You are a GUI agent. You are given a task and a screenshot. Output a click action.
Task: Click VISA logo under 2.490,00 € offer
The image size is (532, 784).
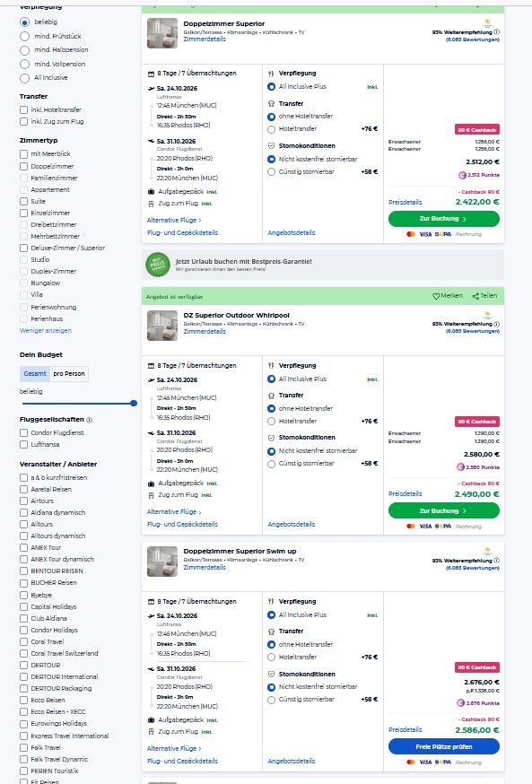(x=425, y=526)
